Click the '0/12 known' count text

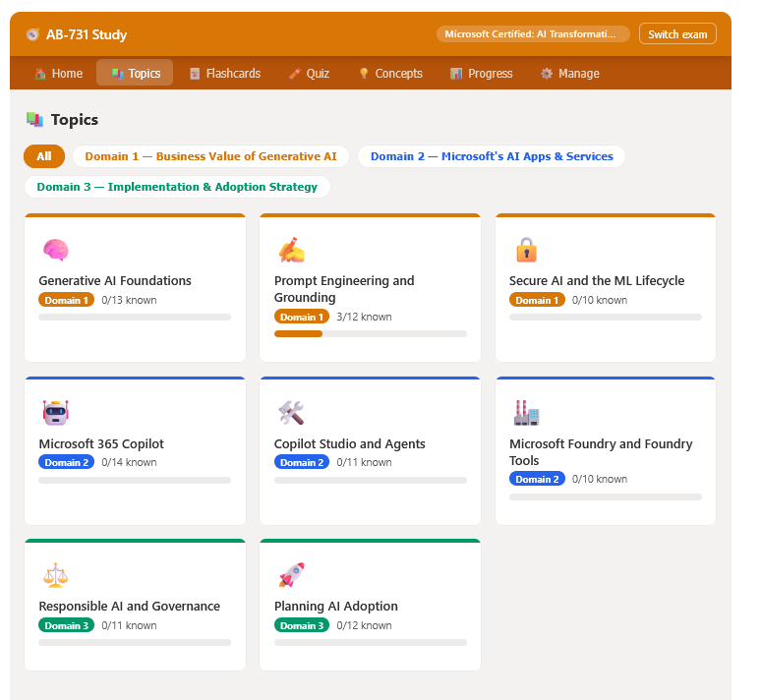click(x=365, y=625)
